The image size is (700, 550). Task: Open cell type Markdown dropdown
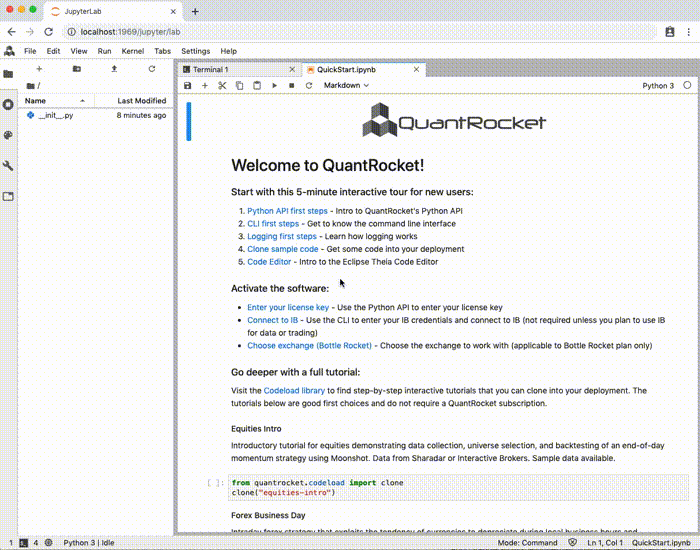coord(346,85)
